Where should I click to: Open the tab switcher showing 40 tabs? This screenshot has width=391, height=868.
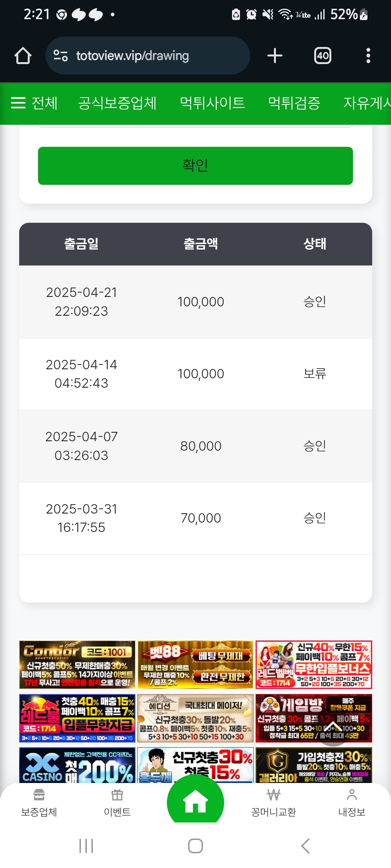[x=323, y=56]
